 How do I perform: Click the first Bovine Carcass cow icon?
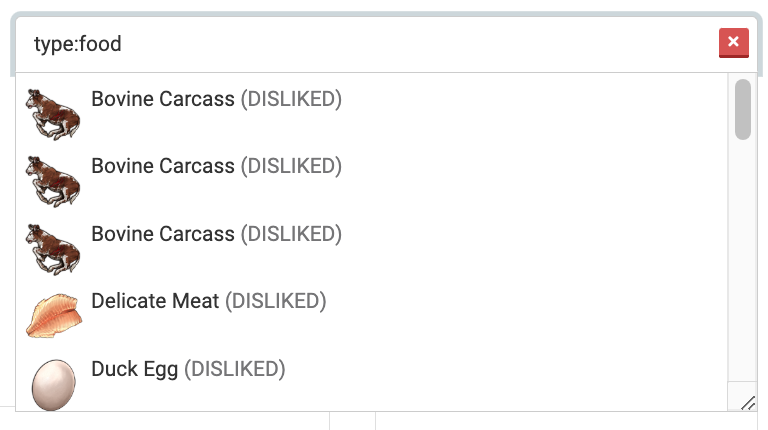click(x=53, y=112)
